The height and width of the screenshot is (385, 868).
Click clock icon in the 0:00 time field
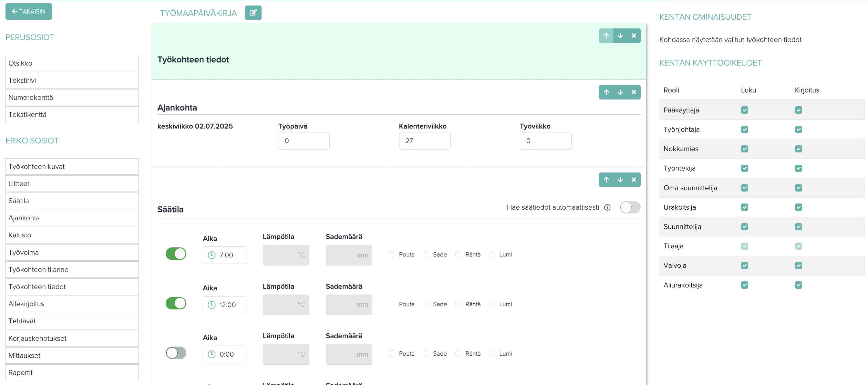click(212, 354)
